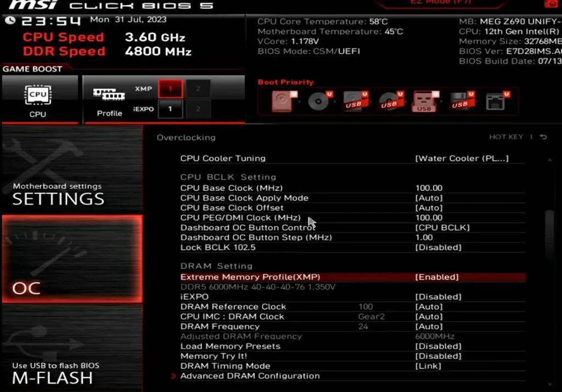Edit the CPU Base Clock (MHz) 100.00 field
This screenshot has height=392, width=562.
click(429, 188)
